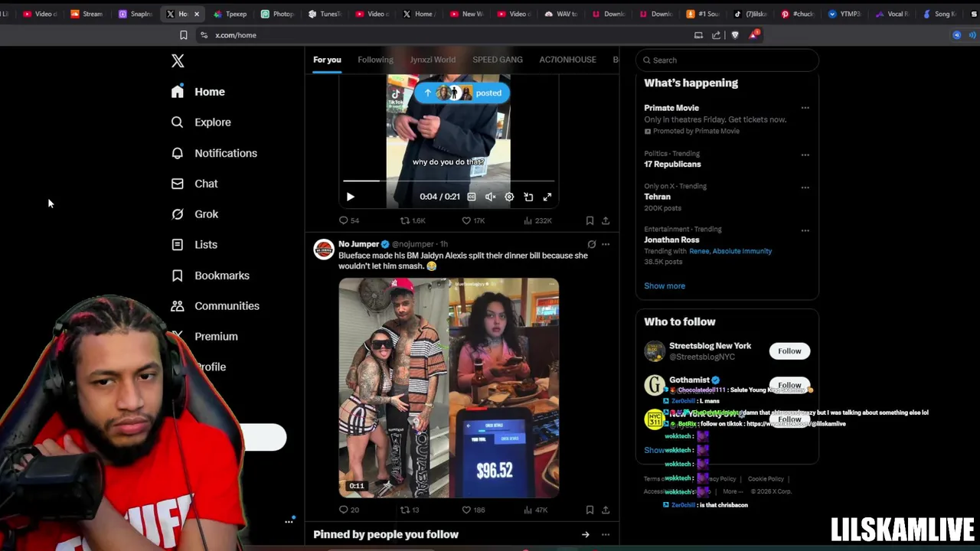The width and height of the screenshot is (980, 551).
Task: Switch to the Vocal Remover browser tab
Action: click(x=892, y=14)
